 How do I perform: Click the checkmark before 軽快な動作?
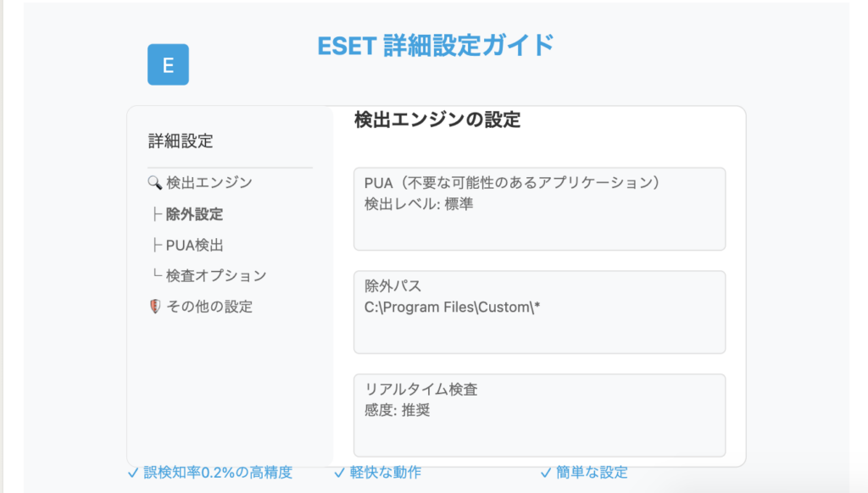[x=339, y=473]
